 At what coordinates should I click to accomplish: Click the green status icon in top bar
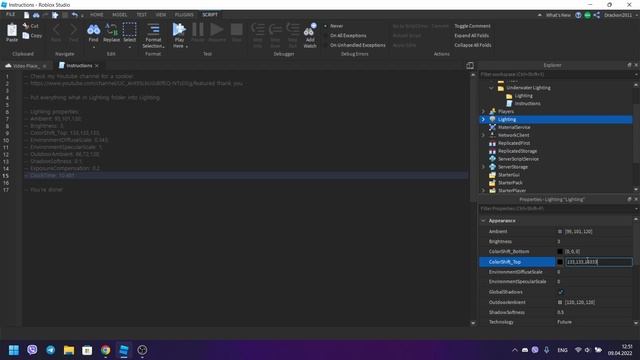click(x=587, y=15)
